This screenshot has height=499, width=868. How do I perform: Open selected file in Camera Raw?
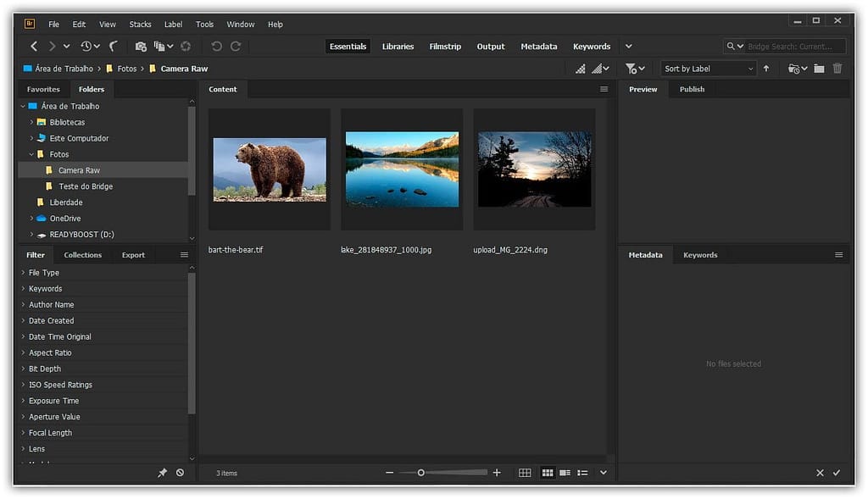click(x=186, y=47)
